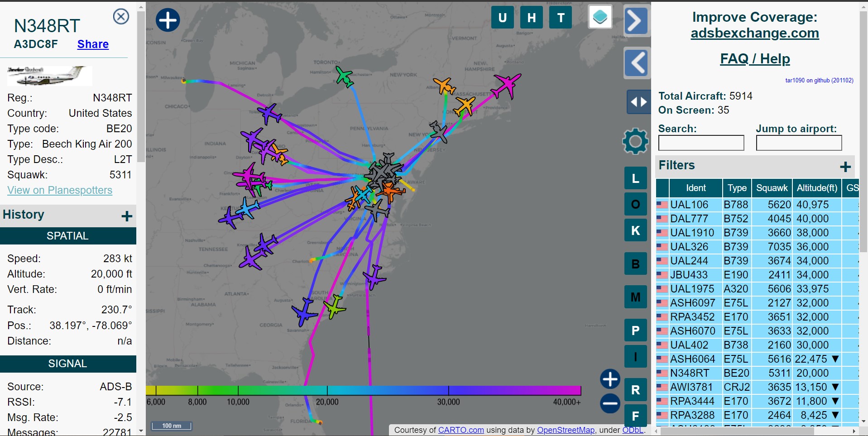Screen dimensions: 868x436
Task: Open settings with the gear icon
Action: point(635,141)
